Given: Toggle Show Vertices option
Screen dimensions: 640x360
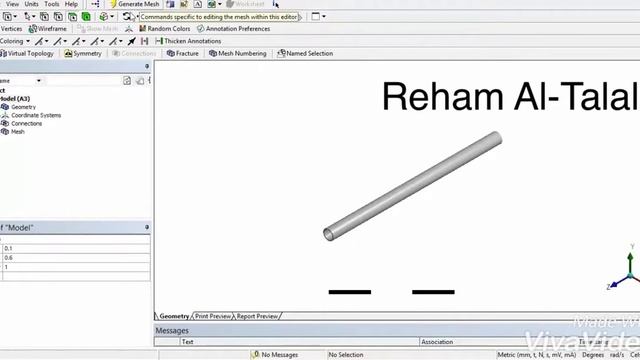Looking at the screenshot, I should pyautogui.click(x=11, y=29).
